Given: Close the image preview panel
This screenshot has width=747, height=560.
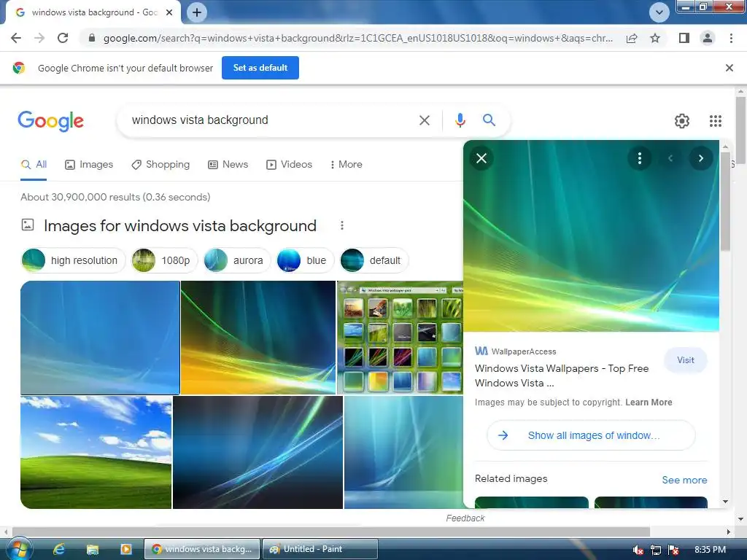Looking at the screenshot, I should coord(481,158).
